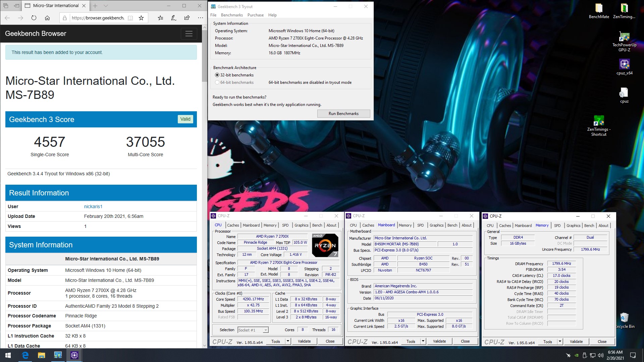Viewport: 644px width, 362px height.
Task: Open the notification center icon
Action: [633, 355]
